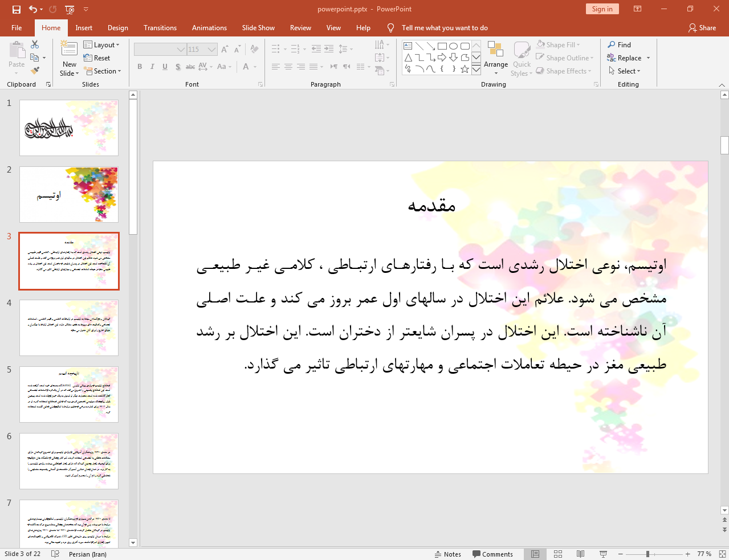The image size is (729, 560).
Task: Expand the Change Case options
Action: pos(223,67)
